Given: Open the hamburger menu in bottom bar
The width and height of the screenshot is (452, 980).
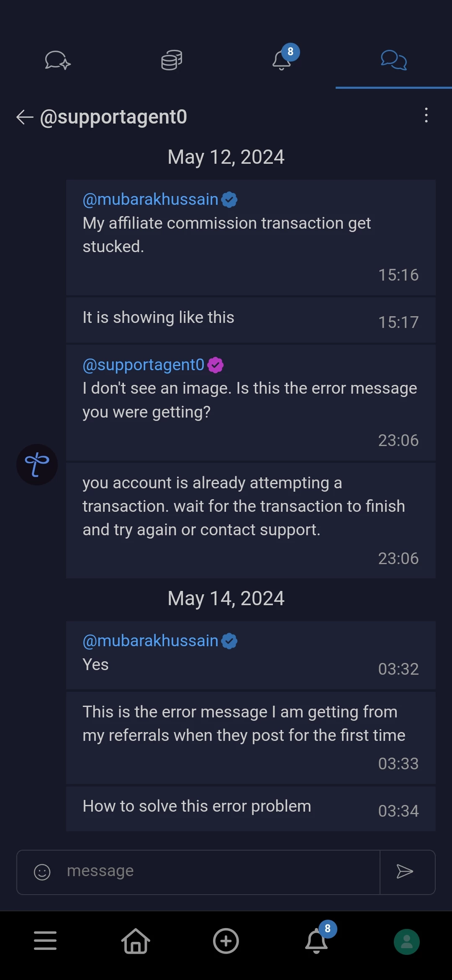Looking at the screenshot, I should (45, 941).
